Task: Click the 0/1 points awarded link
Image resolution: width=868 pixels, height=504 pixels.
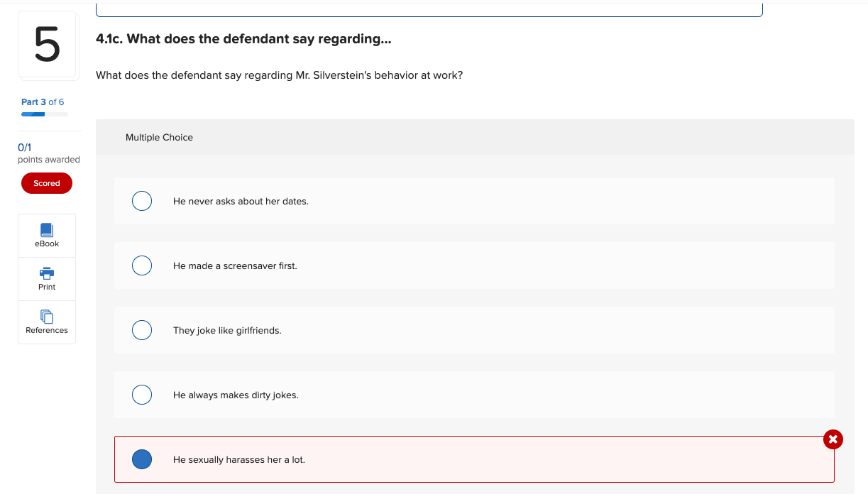Action: [x=23, y=148]
